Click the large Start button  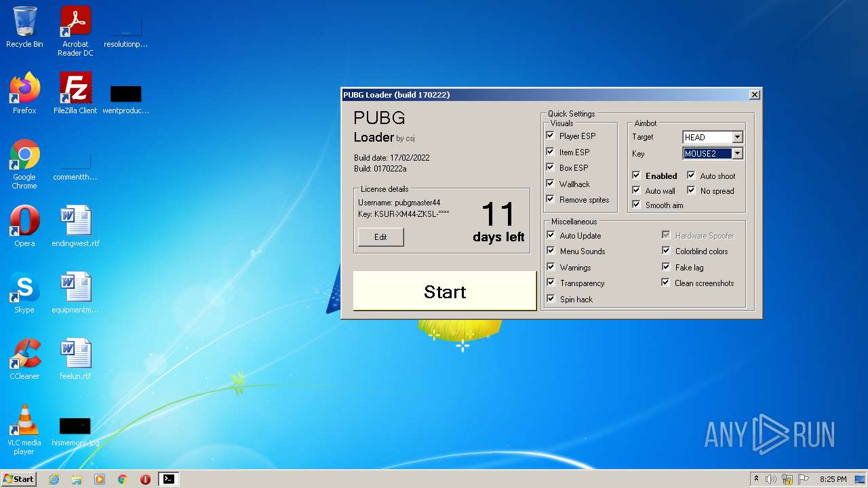[445, 291]
